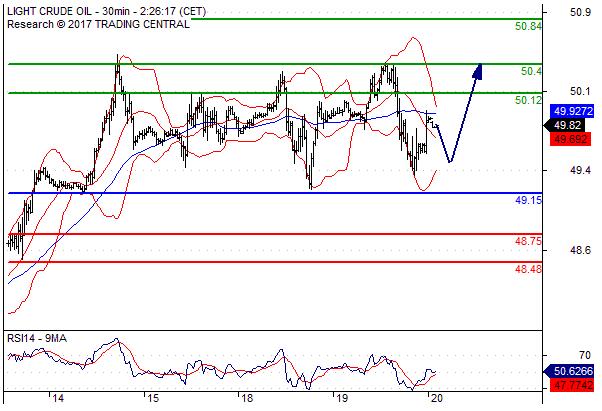Viewport: 602px width, 411px height.
Task: Select the 50.12 resistance level label
Action: click(528, 100)
